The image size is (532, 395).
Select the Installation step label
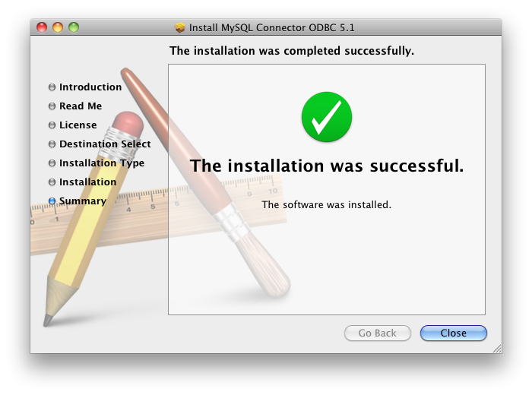88,182
